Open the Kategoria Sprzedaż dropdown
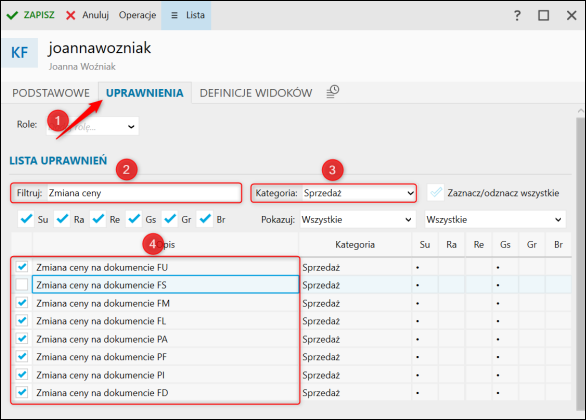Image resolution: width=586 pixels, height=420 pixels. click(359, 193)
